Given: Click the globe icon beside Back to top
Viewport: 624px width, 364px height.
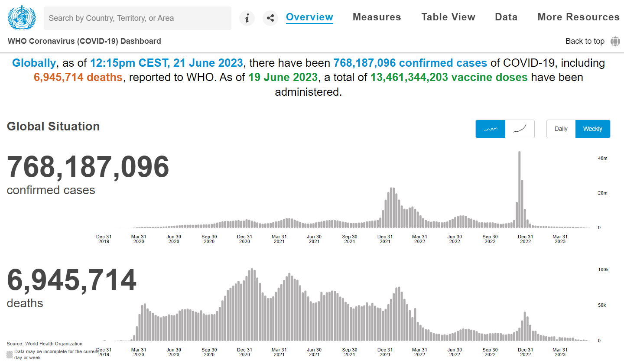Looking at the screenshot, I should point(615,41).
